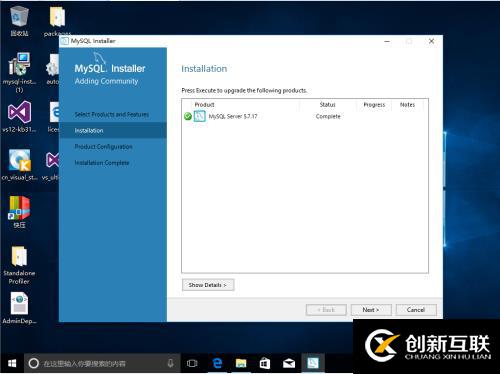
Task: Open Mail app from taskbar
Action: click(289, 363)
